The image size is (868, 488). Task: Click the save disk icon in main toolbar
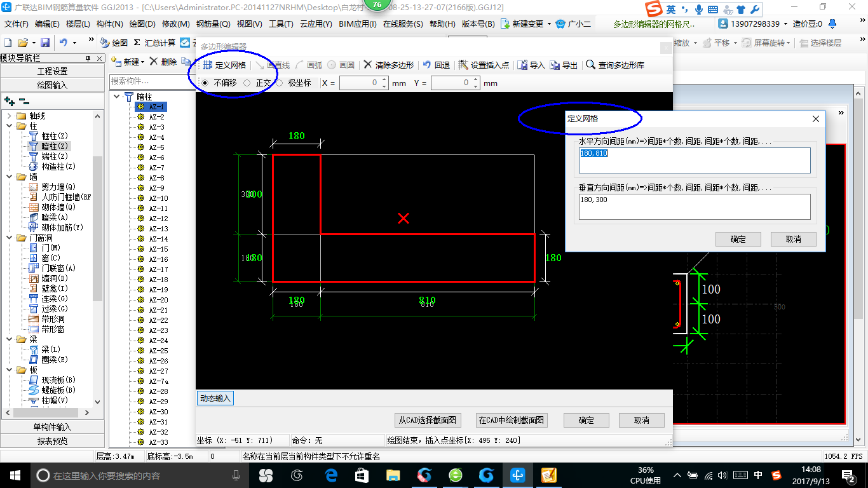[45, 43]
